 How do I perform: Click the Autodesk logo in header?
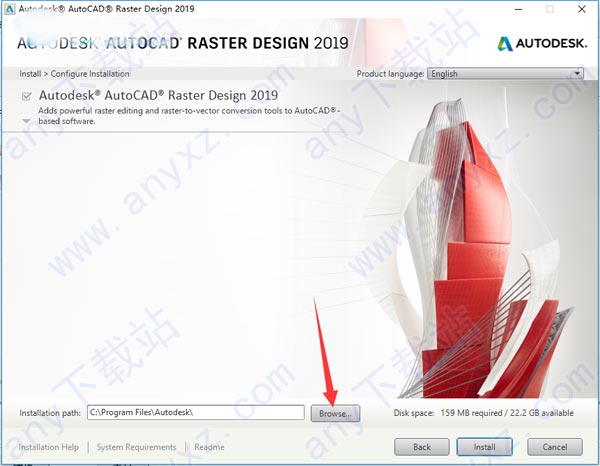tap(542, 43)
